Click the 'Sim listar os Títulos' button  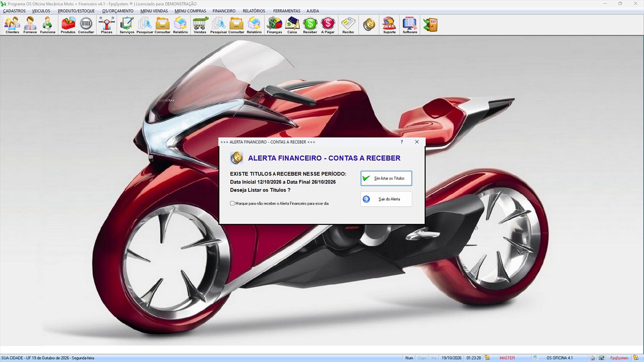387,179
